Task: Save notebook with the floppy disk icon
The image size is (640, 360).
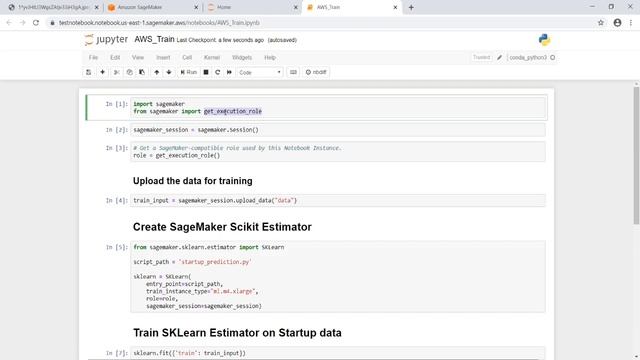Action: point(89,72)
